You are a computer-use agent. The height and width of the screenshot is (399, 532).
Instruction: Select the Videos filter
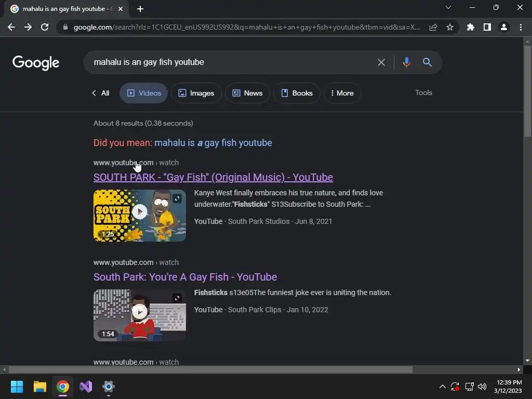[x=143, y=93]
